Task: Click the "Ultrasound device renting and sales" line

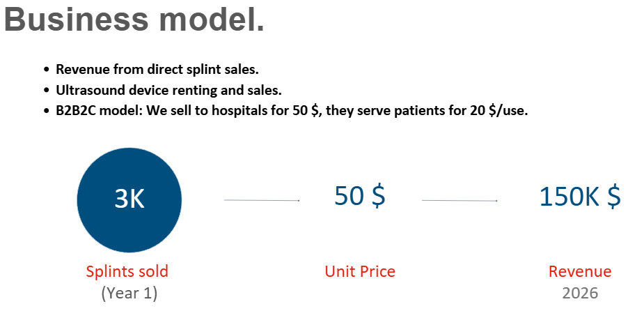Action: tap(168, 90)
